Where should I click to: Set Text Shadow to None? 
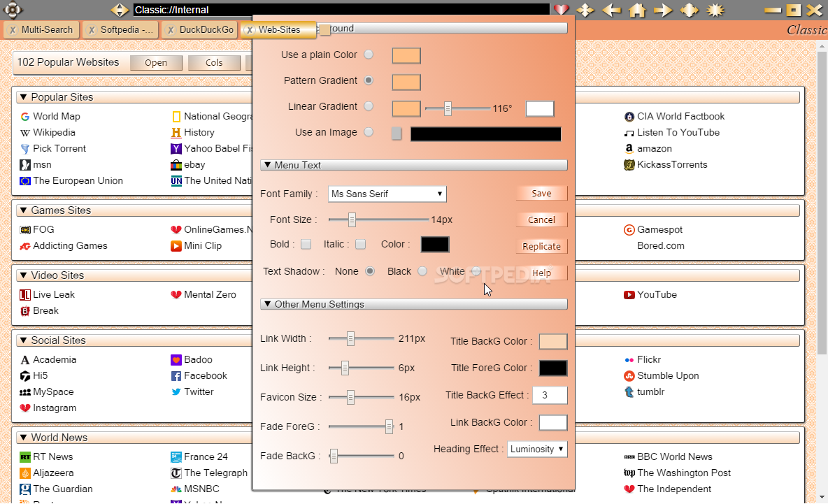point(370,271)
